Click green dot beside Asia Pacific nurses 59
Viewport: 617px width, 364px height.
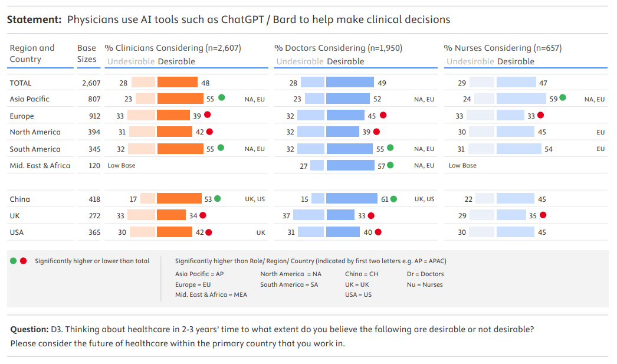(x=563, y=98)
